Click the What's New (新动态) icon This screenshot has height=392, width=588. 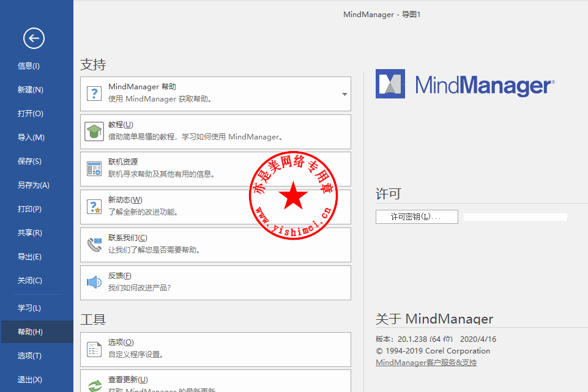pyautogui.click(x=94, y=207)
